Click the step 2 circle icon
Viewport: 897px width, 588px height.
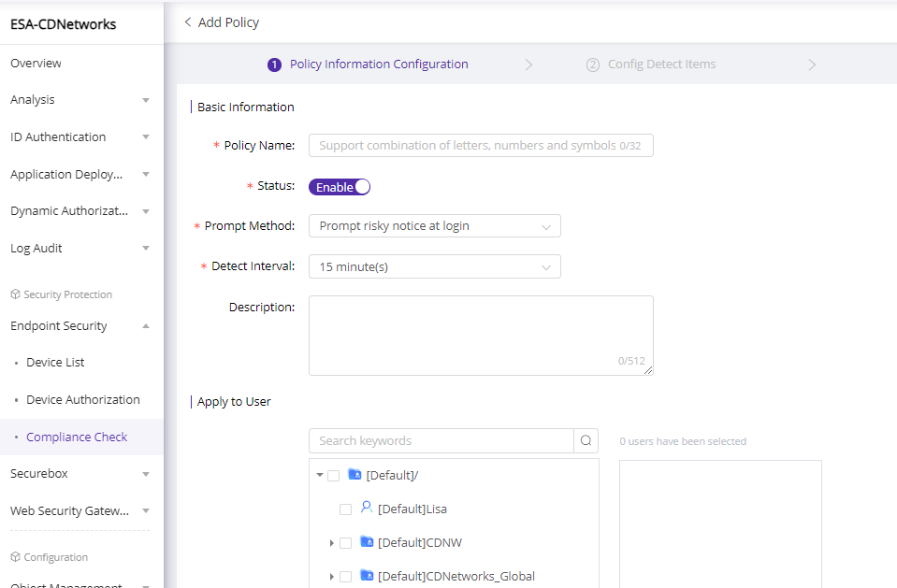point(593,65)
